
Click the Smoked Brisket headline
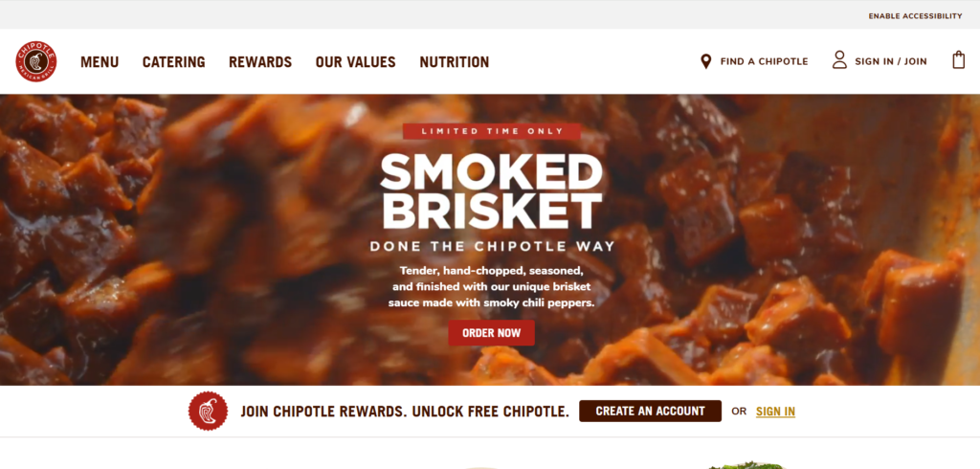tap(491, 192)
